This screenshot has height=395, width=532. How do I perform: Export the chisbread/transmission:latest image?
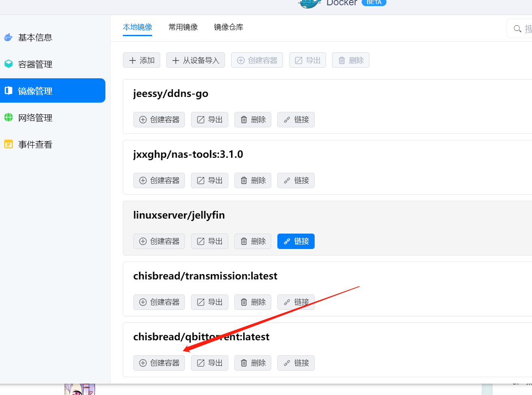[x=210, y=302]
